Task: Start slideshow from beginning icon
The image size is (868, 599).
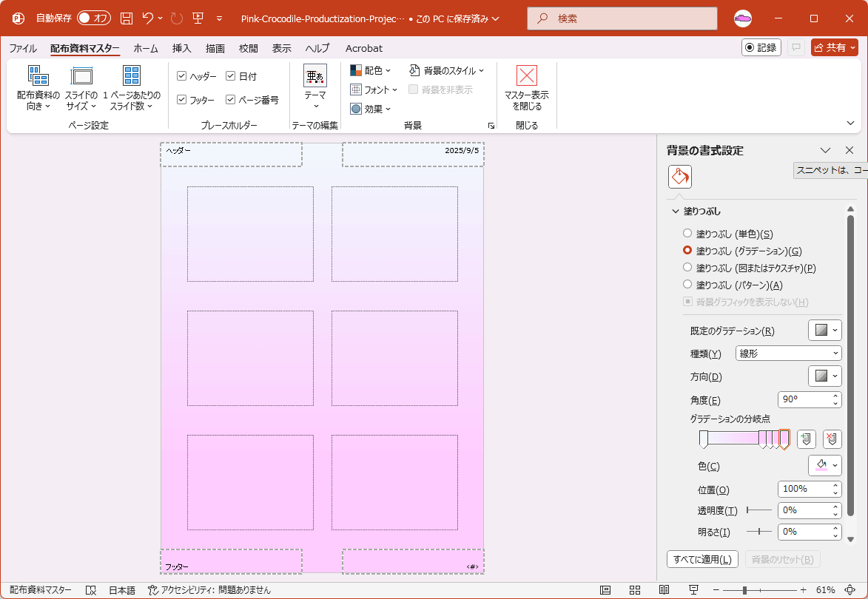Action: click(x=198, y=18)
